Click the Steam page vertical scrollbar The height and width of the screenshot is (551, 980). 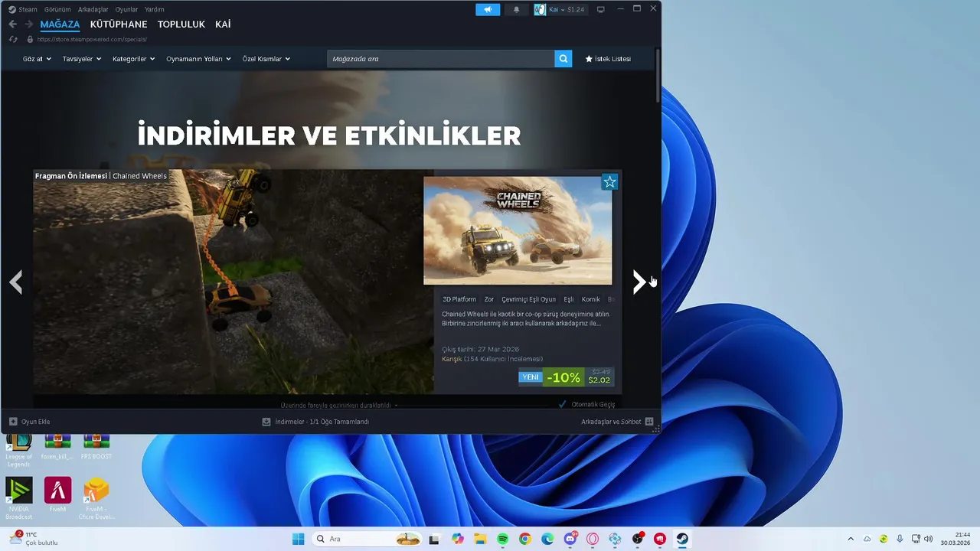pyautogui.click(x=658, y=76)
